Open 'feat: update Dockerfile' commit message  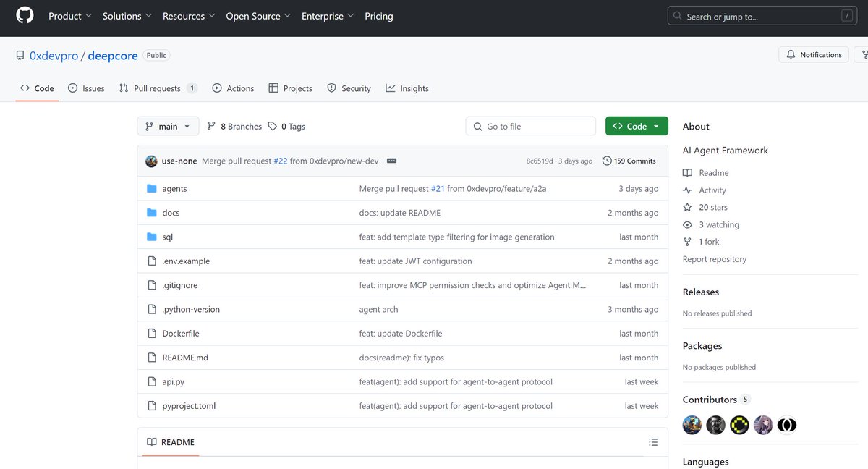pyautogui.click(x=401, y=334)
